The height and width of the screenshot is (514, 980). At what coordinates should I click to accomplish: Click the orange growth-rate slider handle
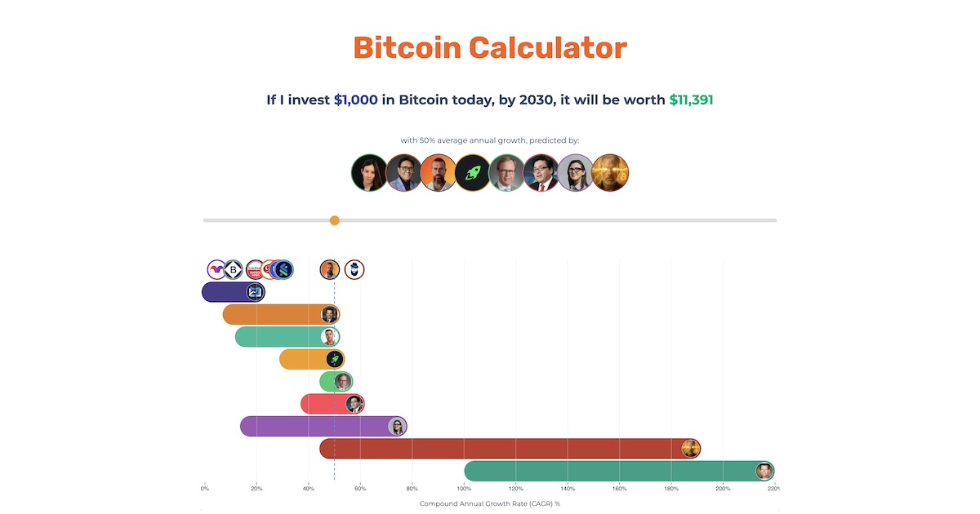[334, 220]
